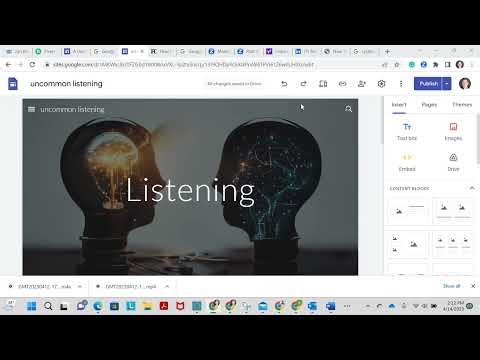
Task: Open the taskbar clock and date
Action: [455, 306]
